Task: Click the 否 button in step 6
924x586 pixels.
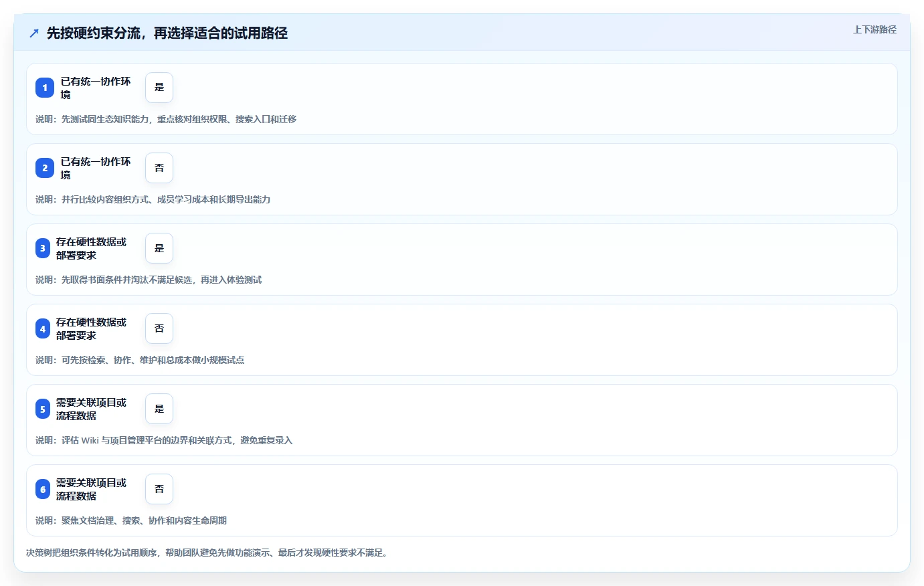Action: click(159, 489)
